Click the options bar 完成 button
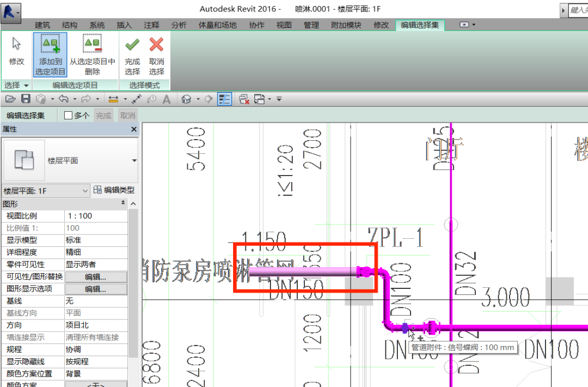Screen dimensions: 588x387 coord(103,116)
